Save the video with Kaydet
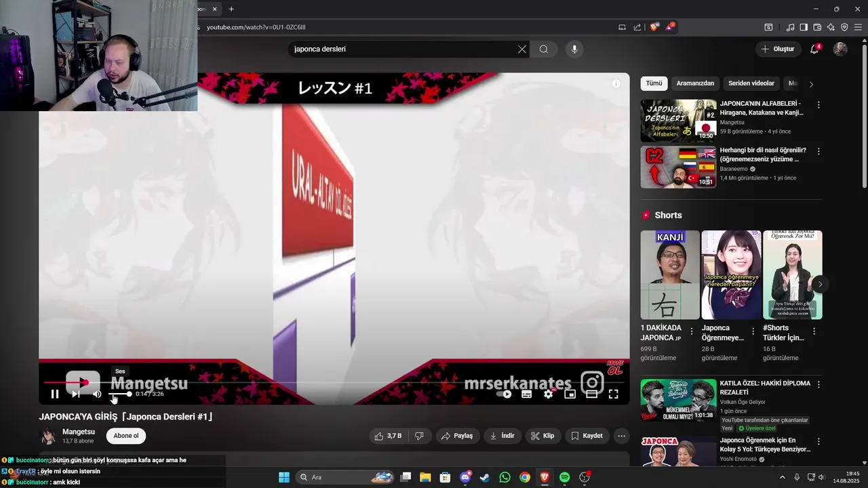Viewport: 868px width, 488px height. pos(587,436)
